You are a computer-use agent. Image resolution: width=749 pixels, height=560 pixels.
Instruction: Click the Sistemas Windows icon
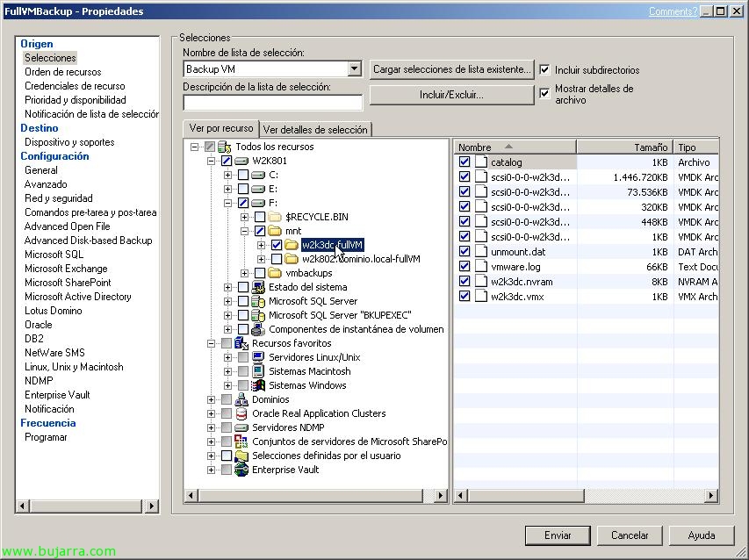(x=258, y=385)
